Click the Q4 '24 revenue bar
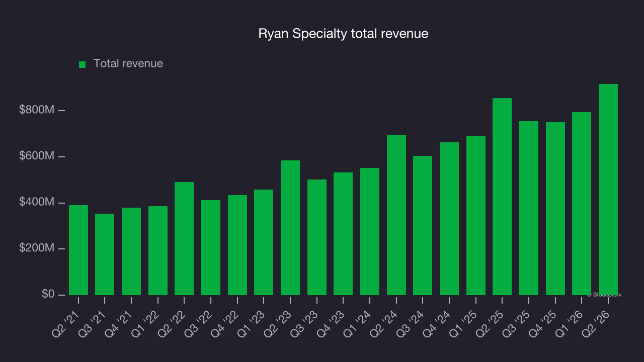 coord(449,219)
